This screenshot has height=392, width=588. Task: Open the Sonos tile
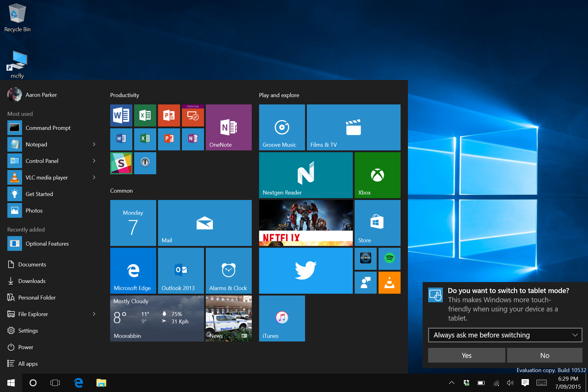pos(366,259)
